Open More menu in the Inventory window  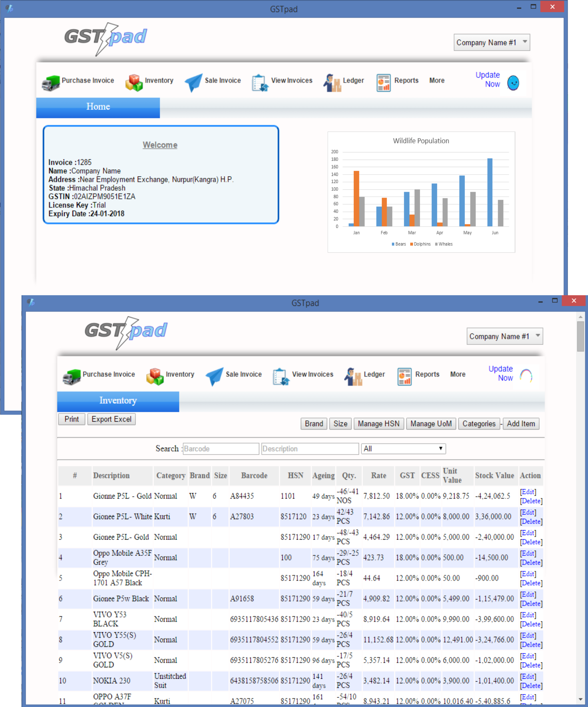tap(457, 374)
